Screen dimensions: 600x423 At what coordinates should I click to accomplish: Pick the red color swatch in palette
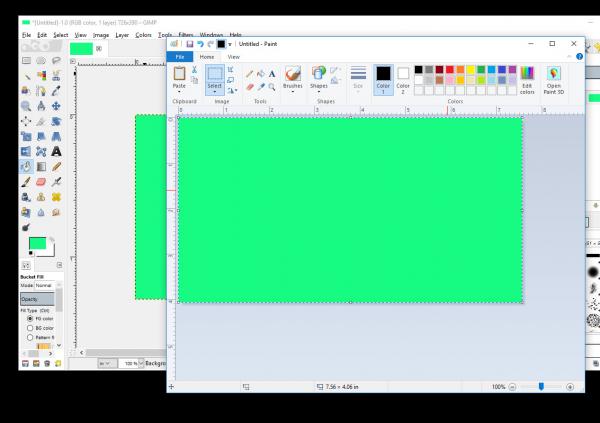[x=450, y=70]
